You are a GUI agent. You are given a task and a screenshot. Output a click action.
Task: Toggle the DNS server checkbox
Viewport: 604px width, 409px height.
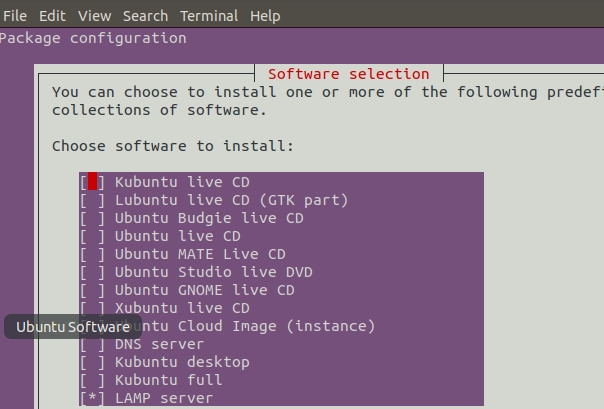[x=92, y=344]
